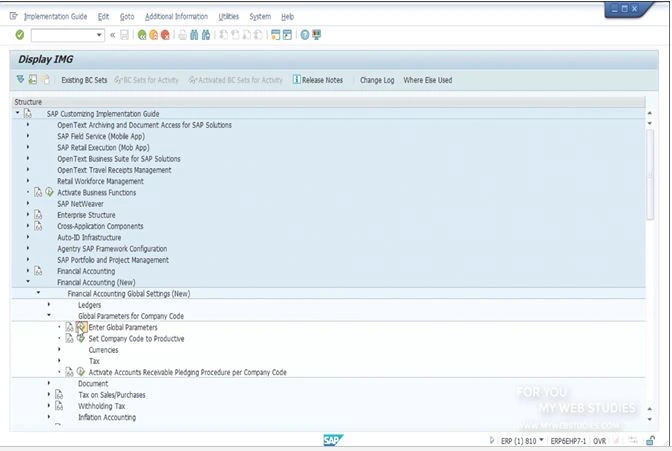Collapse the Financial Accounting (New) node
The height and width of the screenshot is (451, 672).
click(28, 282)
